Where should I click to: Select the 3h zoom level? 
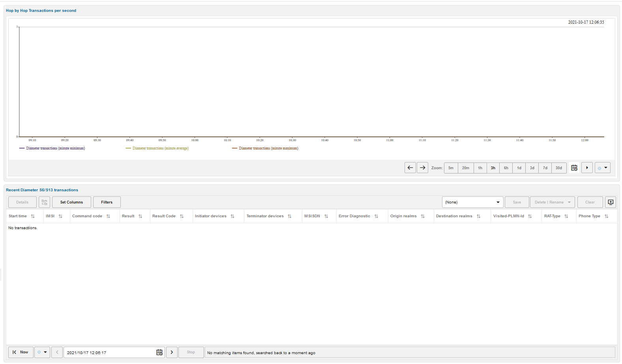(x=493, y=168)
